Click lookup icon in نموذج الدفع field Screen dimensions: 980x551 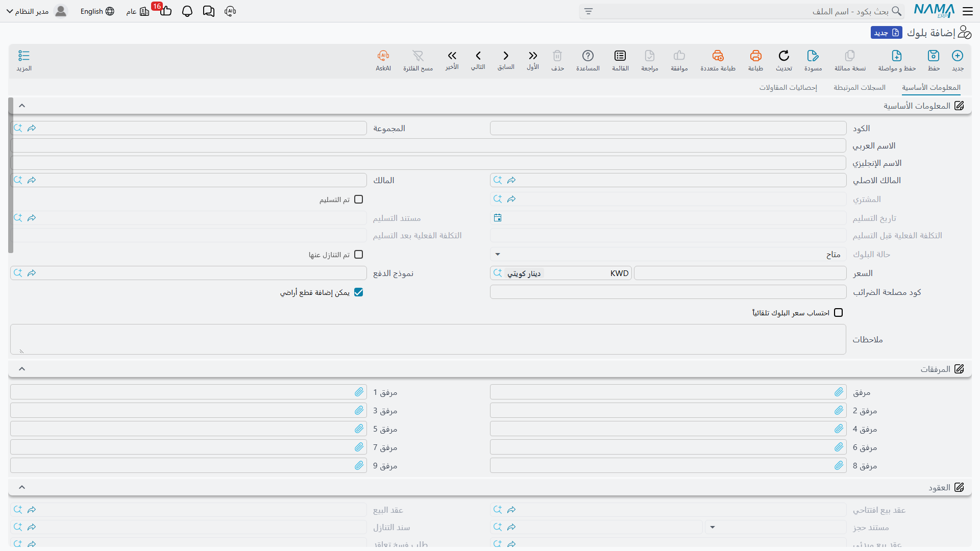tap(18, 273)
